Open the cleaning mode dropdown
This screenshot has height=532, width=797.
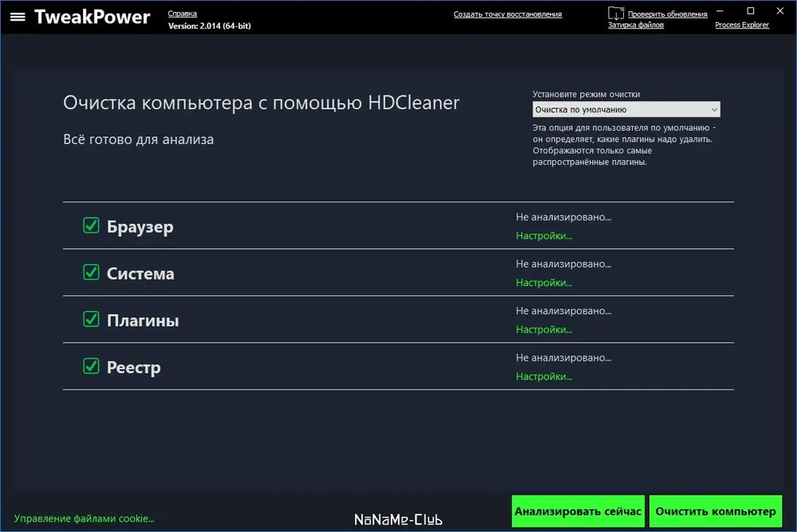click(x=626, y=109)
